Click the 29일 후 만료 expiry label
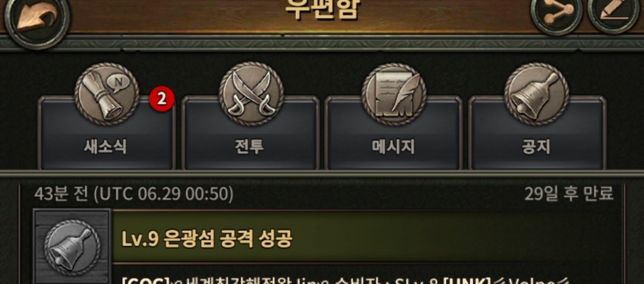 569,193
